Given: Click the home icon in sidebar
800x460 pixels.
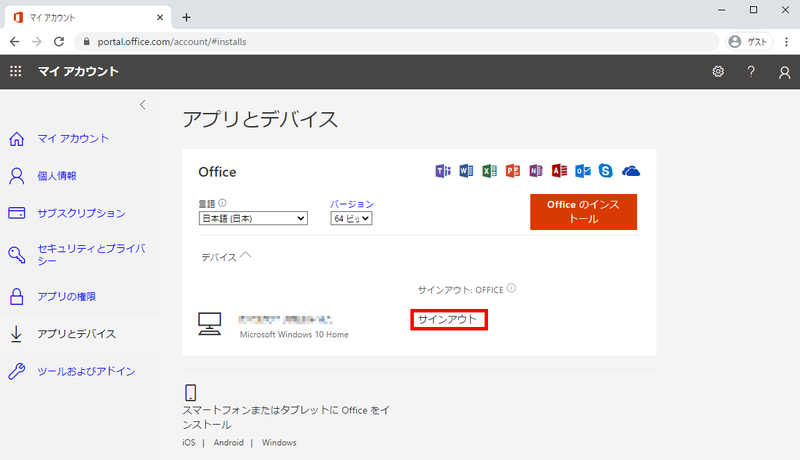Looking at the screenshot, I should 16,139.
